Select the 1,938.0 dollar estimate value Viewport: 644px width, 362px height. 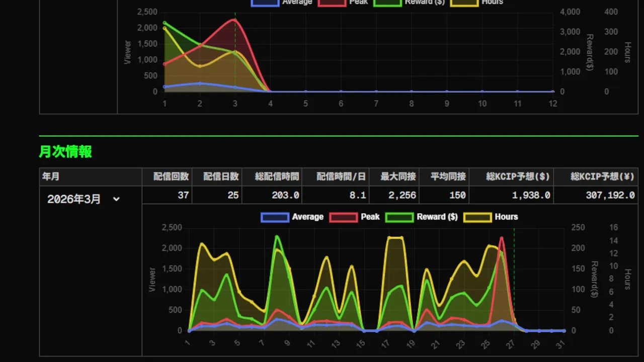coord(531,195)
